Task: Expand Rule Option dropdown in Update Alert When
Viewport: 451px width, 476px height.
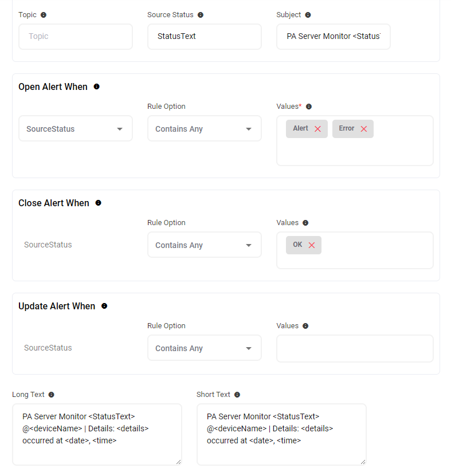Action: (205, 348)
